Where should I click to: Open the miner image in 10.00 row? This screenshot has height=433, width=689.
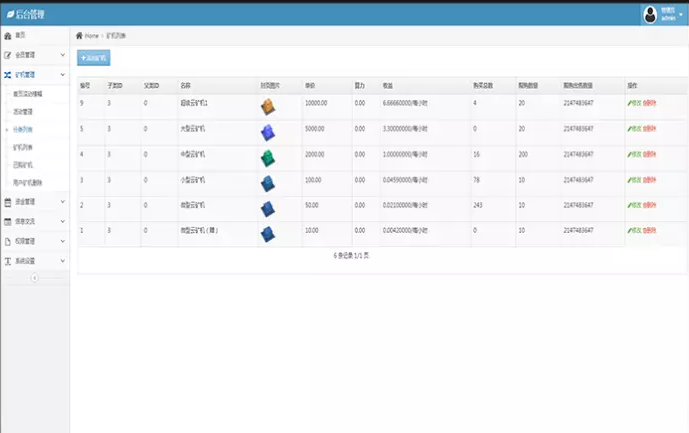point(268,234)
